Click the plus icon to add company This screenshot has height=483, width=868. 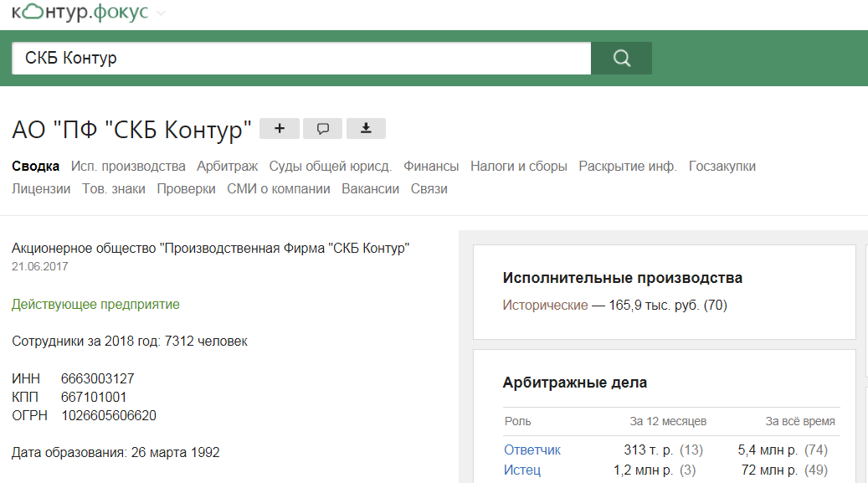tap(280, 129)
